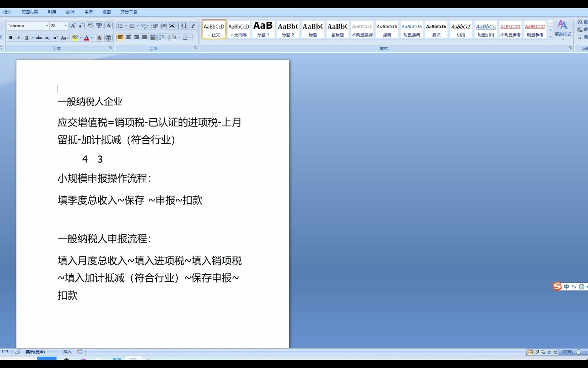Apply subscript formatting

coord(47,38)
